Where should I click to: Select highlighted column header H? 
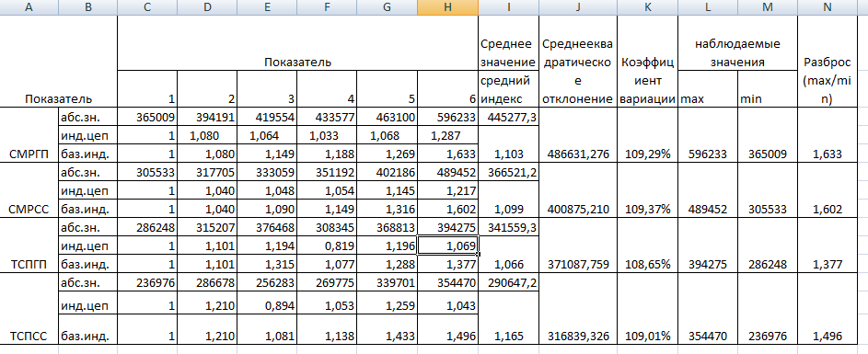[447, 7]
